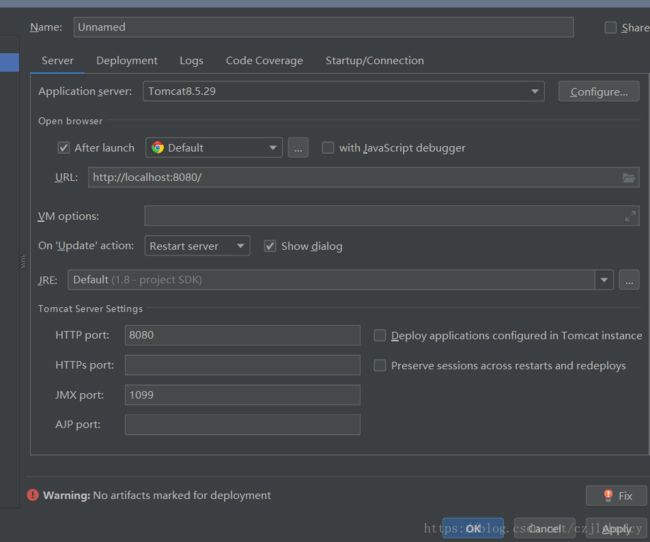650x542 pixels.
Task: Click the folder icon in URL field
Action: pos(628,178)
